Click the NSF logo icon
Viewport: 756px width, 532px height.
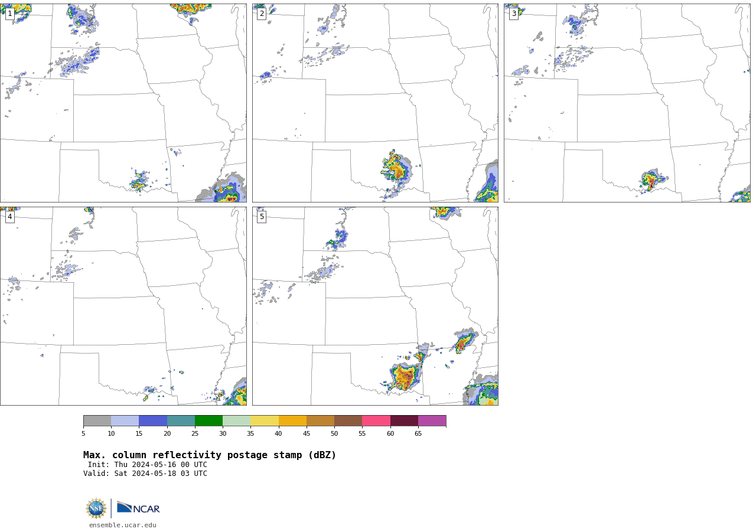point(96,508)
